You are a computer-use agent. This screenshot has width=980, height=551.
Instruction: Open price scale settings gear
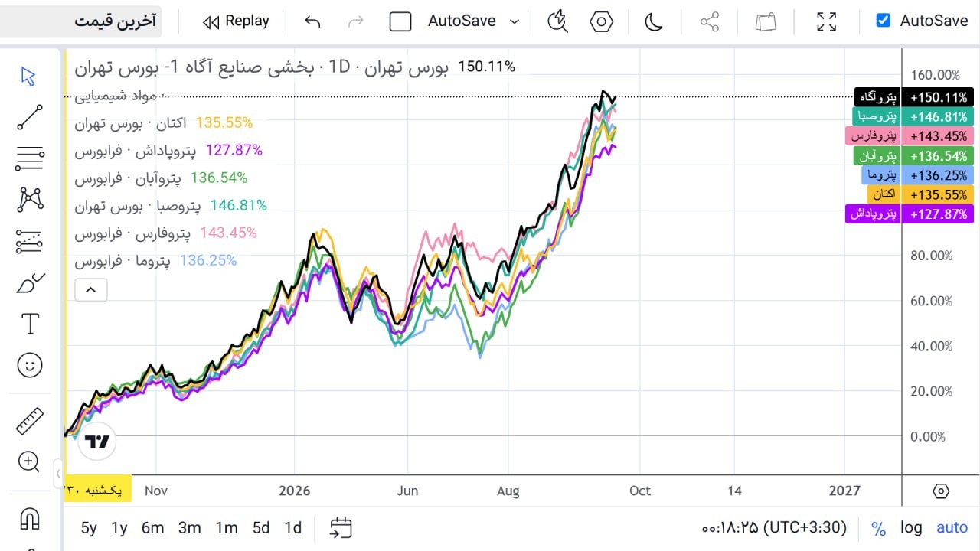click(x=941, y=491)
